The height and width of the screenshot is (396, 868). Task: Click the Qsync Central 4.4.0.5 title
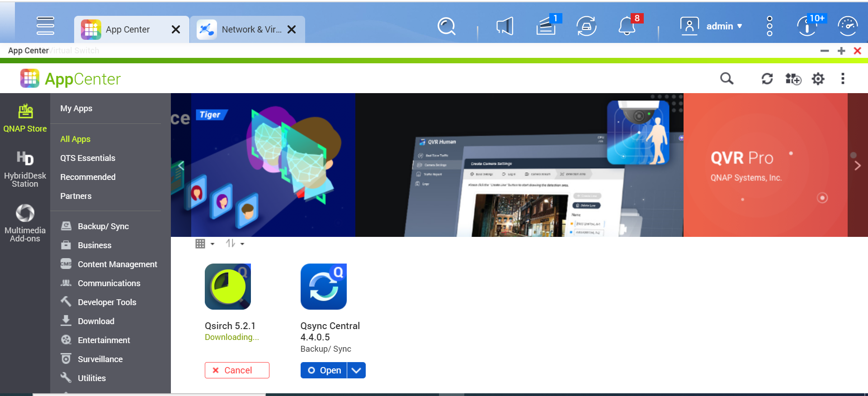click(x=330, y=331)
